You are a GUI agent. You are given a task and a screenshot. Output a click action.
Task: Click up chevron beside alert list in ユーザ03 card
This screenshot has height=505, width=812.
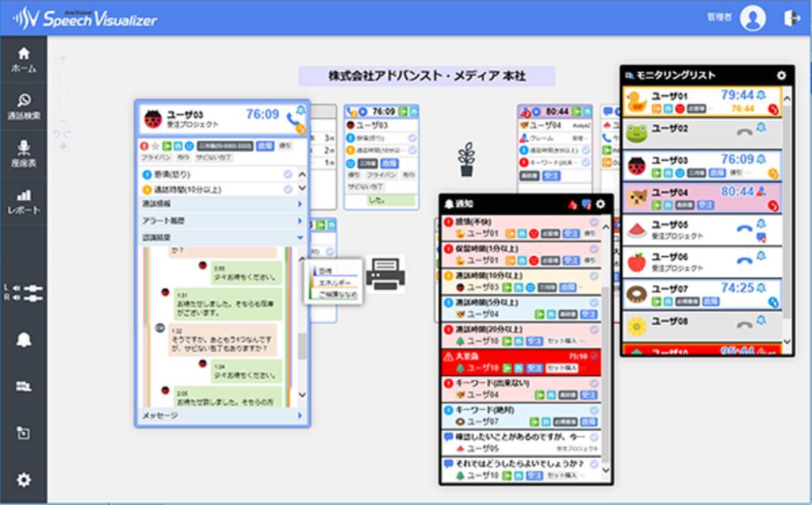point(302,174)
